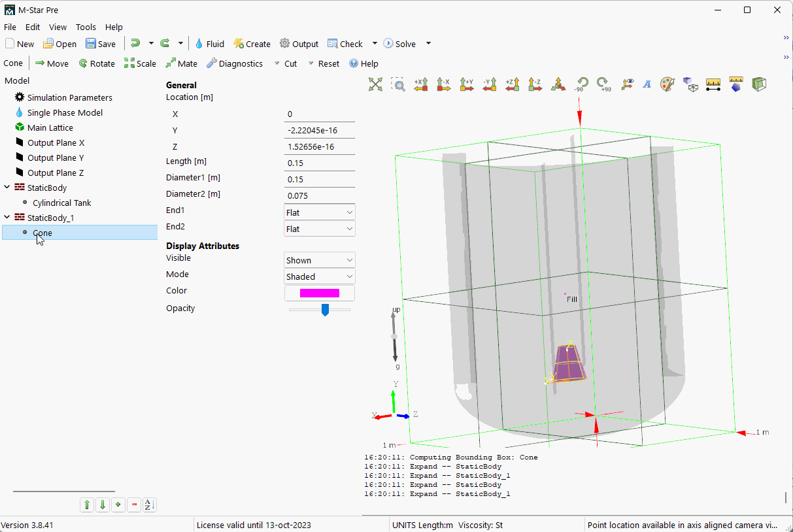Screen dimensions: 793x532
Task: Select the Mate tool
Action: pos(181,63)
